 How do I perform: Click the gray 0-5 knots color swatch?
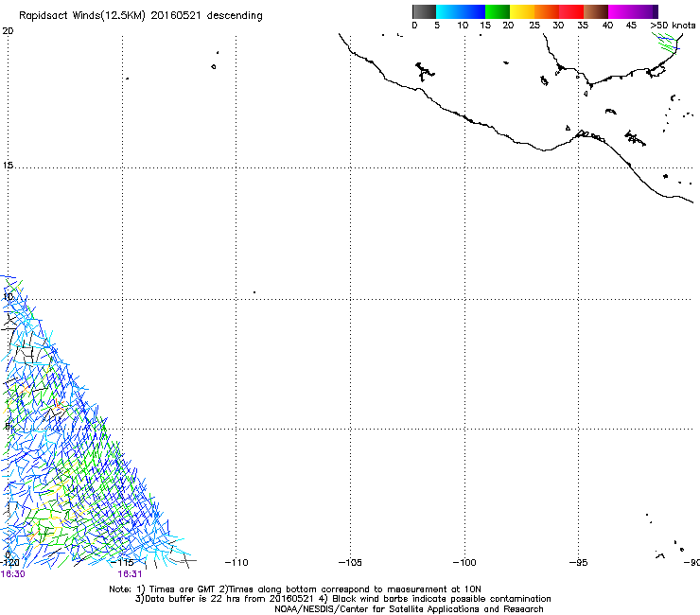[424, 11]
